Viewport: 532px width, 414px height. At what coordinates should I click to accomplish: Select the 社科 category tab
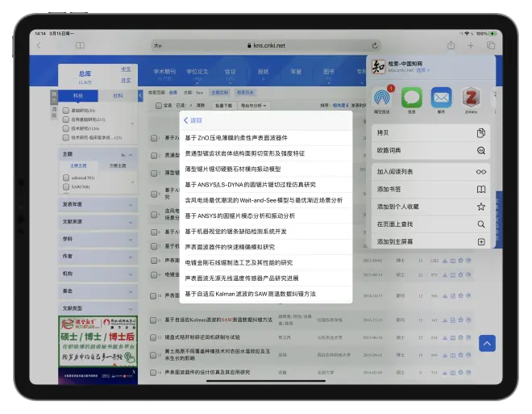(118, 96)
